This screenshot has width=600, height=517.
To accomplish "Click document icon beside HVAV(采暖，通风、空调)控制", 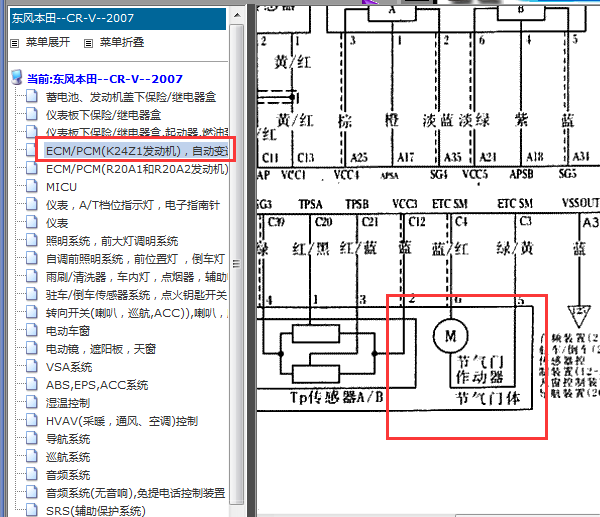I will pos(32,420).
